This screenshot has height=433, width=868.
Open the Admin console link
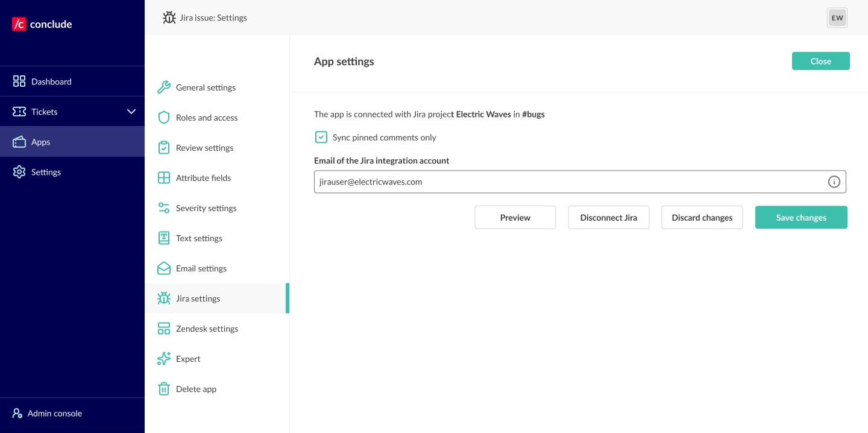coord(54,413)
